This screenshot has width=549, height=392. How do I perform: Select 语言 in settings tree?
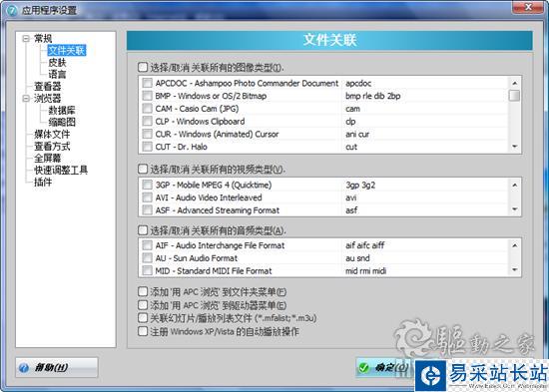tap(57, 74)
